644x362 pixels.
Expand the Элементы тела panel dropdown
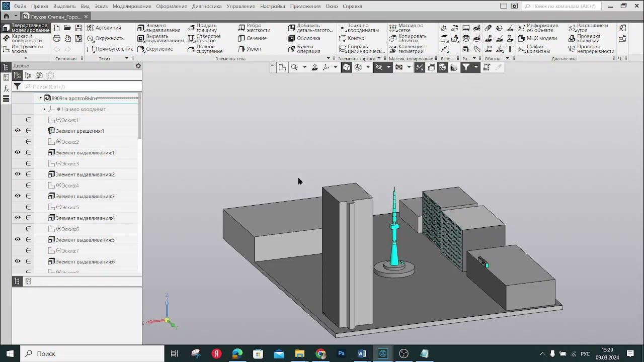pos(329,59)
